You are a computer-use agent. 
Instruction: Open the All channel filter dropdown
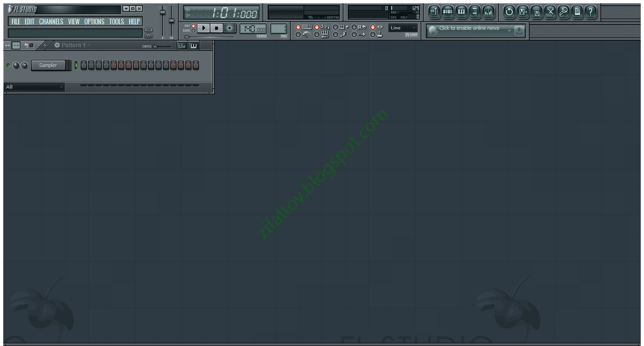(35, 87)
